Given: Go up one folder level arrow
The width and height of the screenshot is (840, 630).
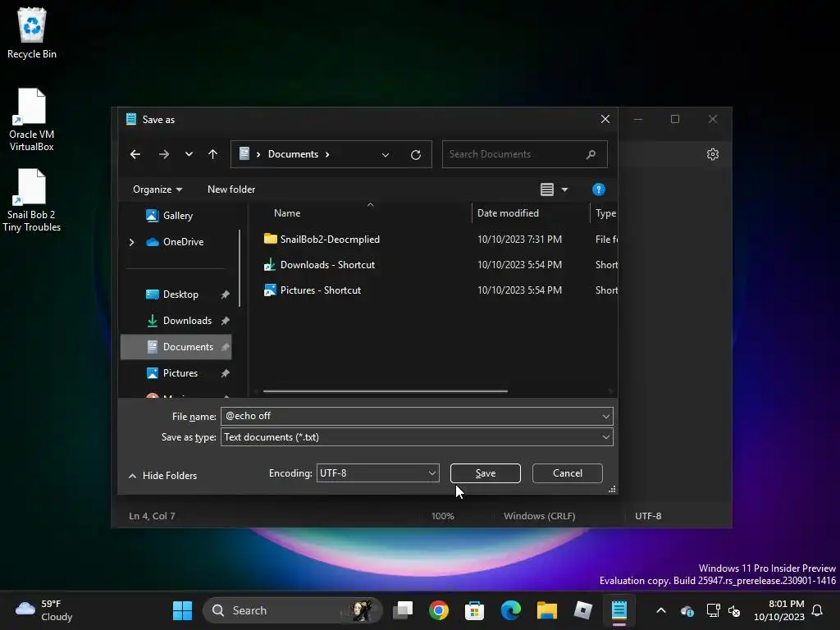Looking at the screenshot, I should 212,154.
